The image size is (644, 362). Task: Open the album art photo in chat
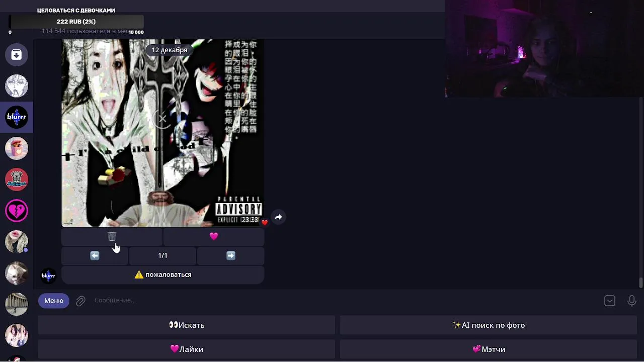(163, 133)
